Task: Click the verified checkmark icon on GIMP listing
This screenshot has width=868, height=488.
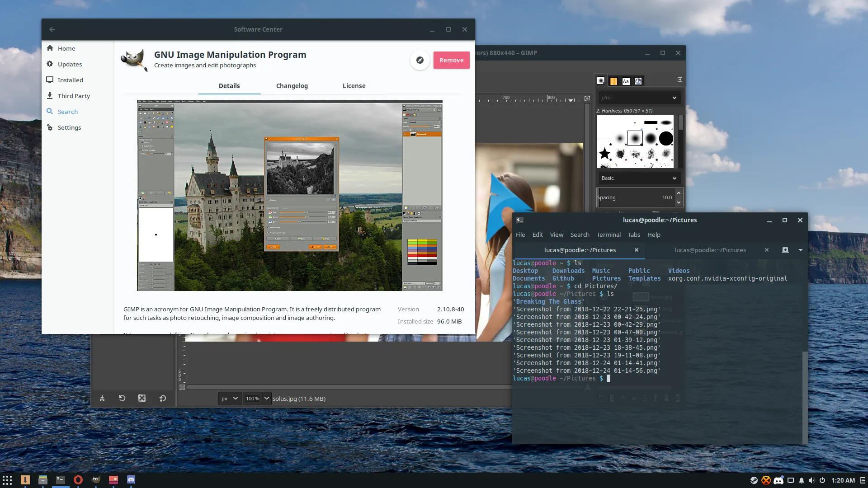Action: pyautogui.click(x=420, y=60)
